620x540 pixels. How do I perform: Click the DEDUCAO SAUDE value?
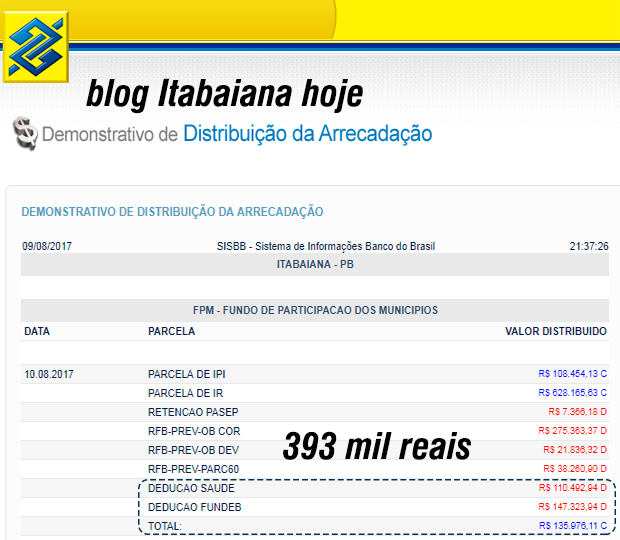(x=573, y=487)
